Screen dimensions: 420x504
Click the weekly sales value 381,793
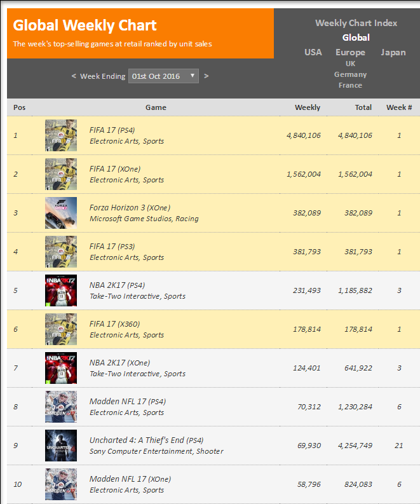307,252
